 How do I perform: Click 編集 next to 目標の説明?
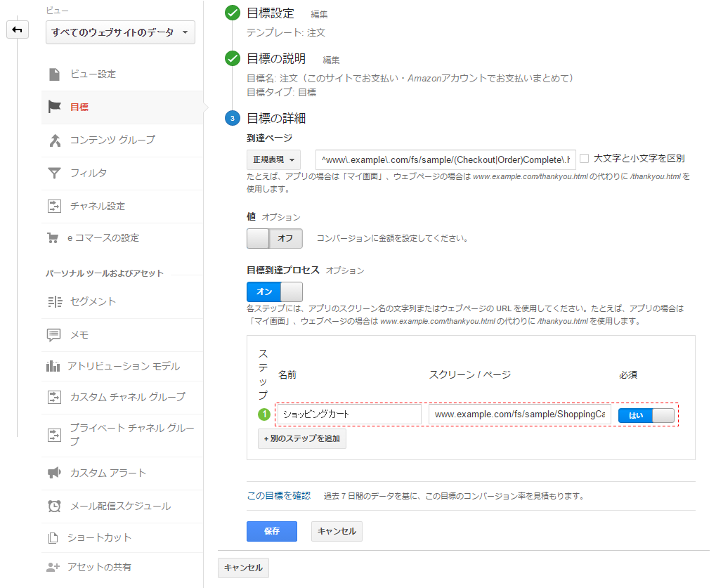pyautogui.click(x=331, y=60)
